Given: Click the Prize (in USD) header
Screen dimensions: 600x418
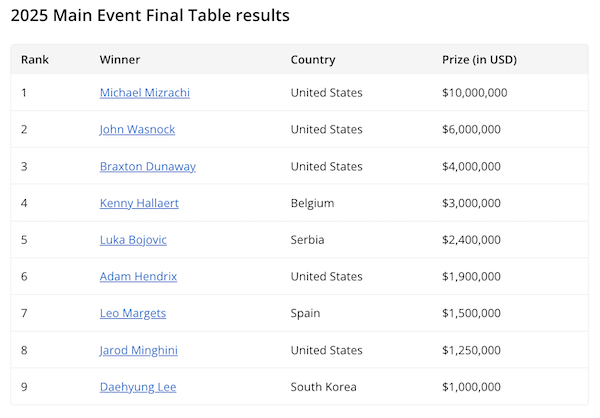Looking at the screenshot, I should [x=479, y=60].
